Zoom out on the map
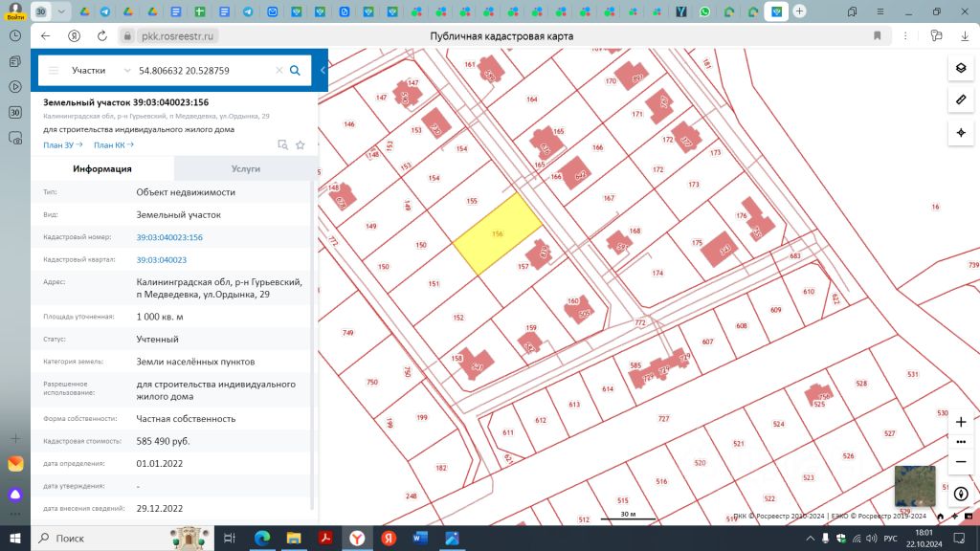980x551 pixels. point(961,461)
